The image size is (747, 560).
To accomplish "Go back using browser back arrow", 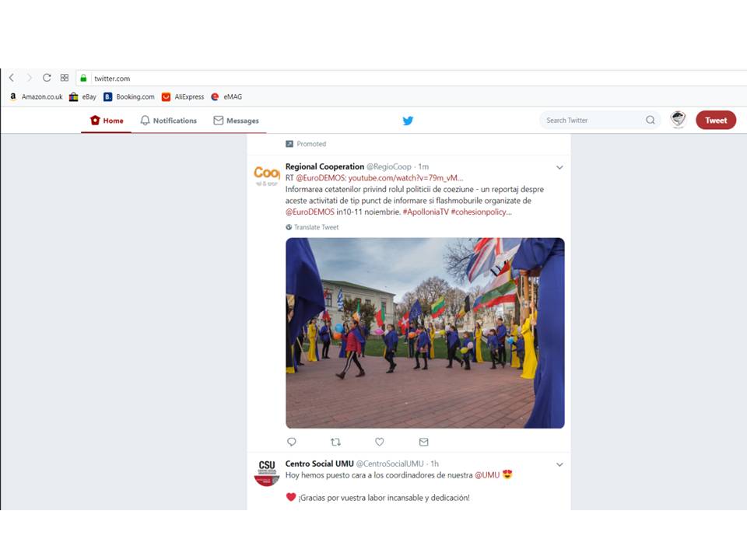I will 12,78.
